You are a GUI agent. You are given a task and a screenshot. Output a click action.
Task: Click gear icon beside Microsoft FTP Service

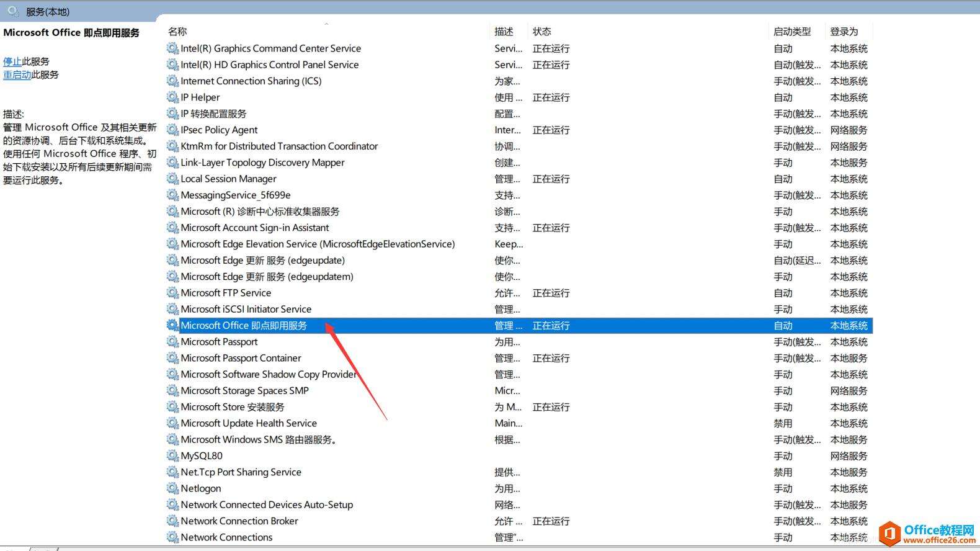(172, 293)
